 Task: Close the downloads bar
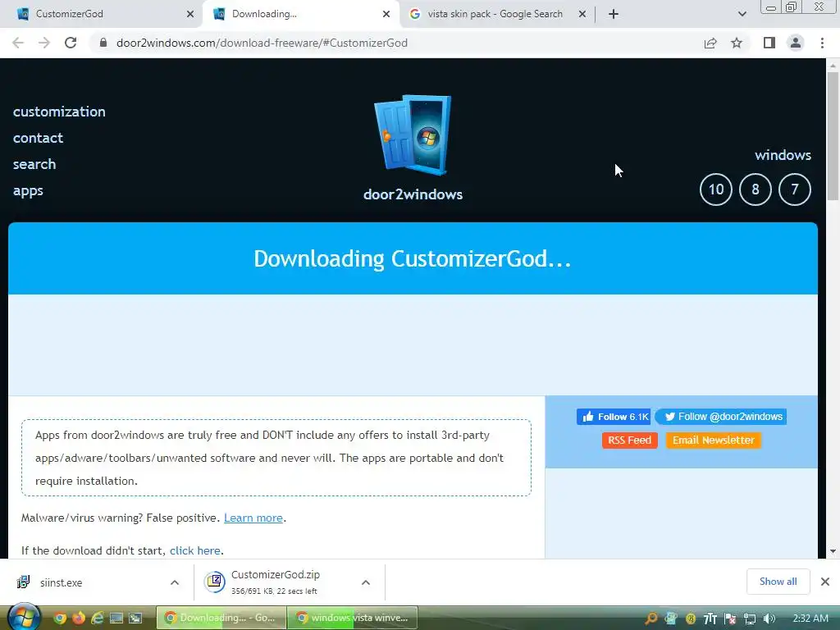point(825,582)
